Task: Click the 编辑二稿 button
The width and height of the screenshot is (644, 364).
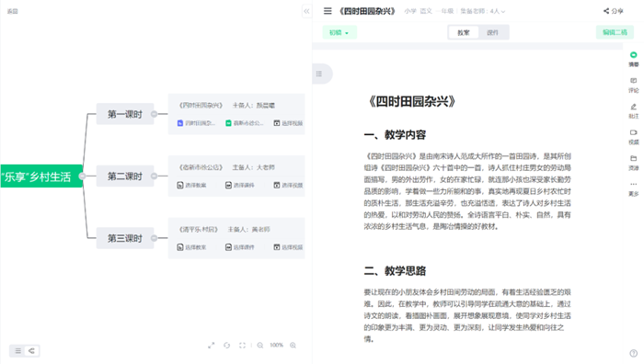Action: tap(615, 32)
